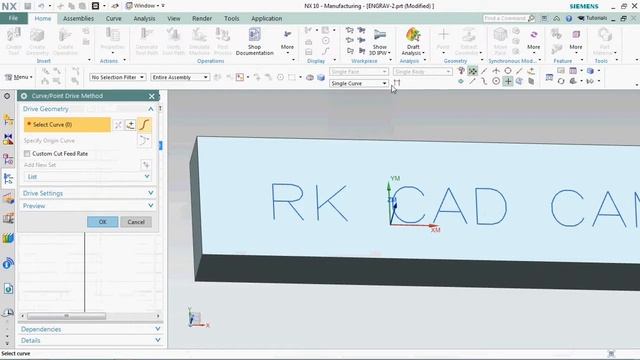Open the Window menu in the title bar
This screenshot has height=360, width=640.
[x=145, y=6]
